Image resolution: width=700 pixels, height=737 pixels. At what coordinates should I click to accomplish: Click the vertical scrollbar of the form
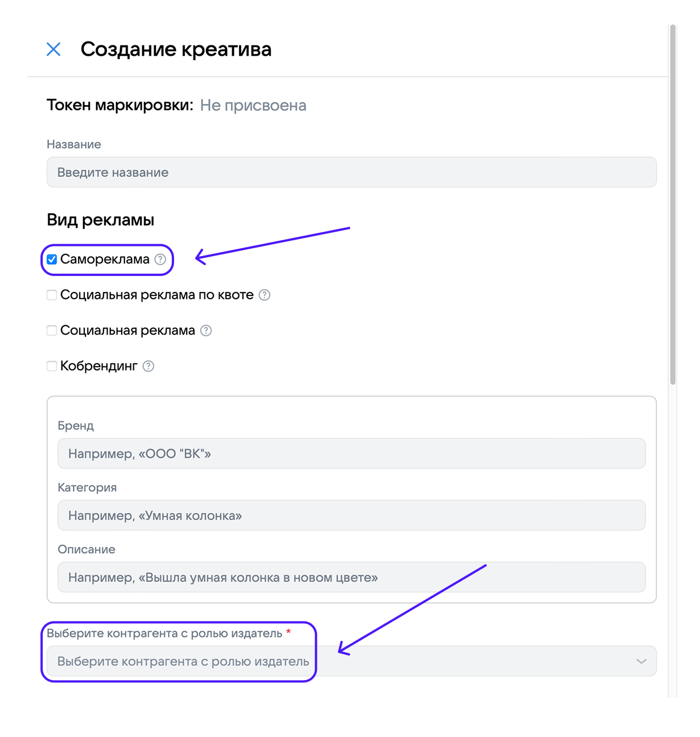pyautogui.click(x=673, y=205)
